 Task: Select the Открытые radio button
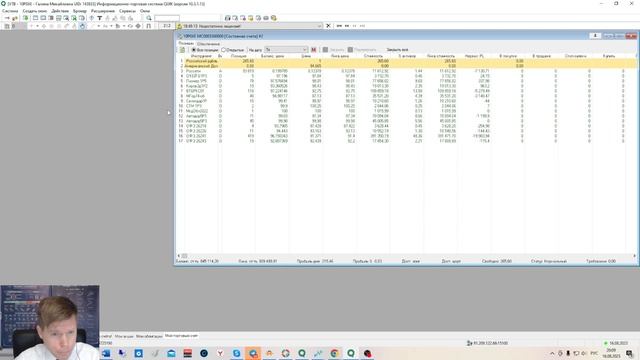[233, 50]
